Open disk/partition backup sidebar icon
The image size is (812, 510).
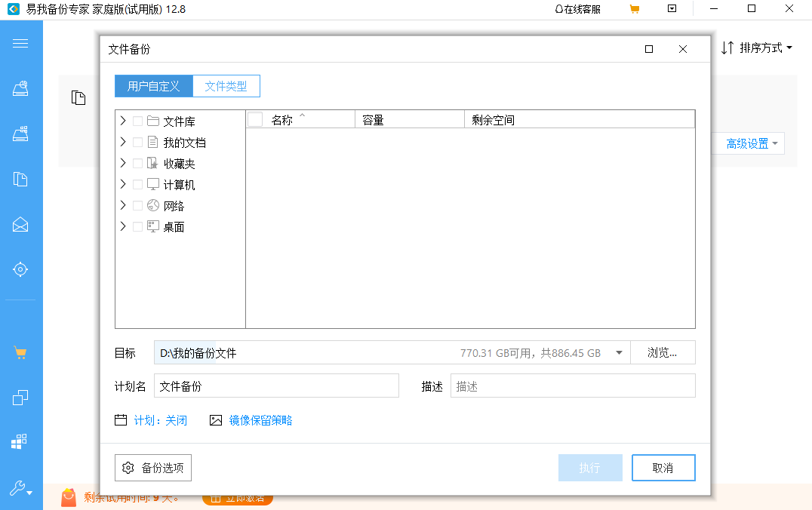20,88
